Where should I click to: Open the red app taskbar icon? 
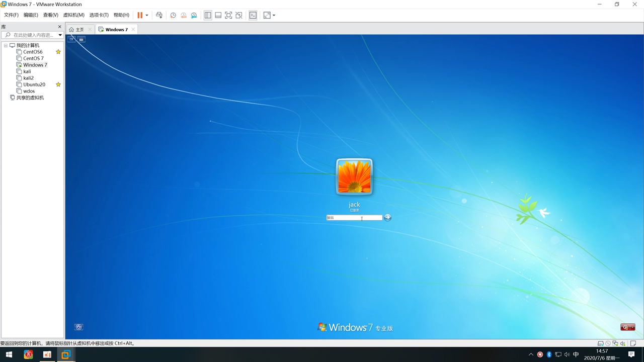(x=28, y=354)
